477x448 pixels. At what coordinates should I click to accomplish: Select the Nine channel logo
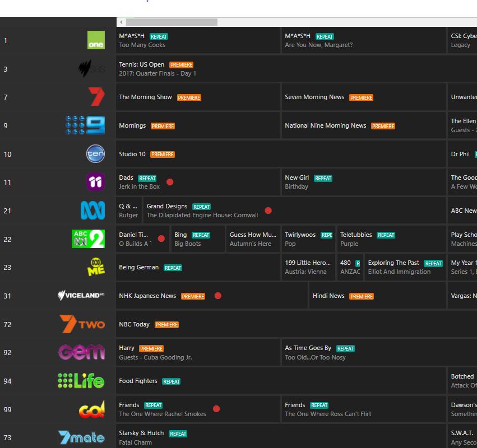85,125
